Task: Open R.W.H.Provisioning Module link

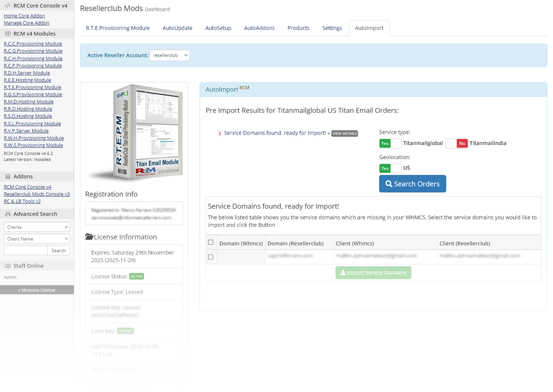Action: point(34,138)
